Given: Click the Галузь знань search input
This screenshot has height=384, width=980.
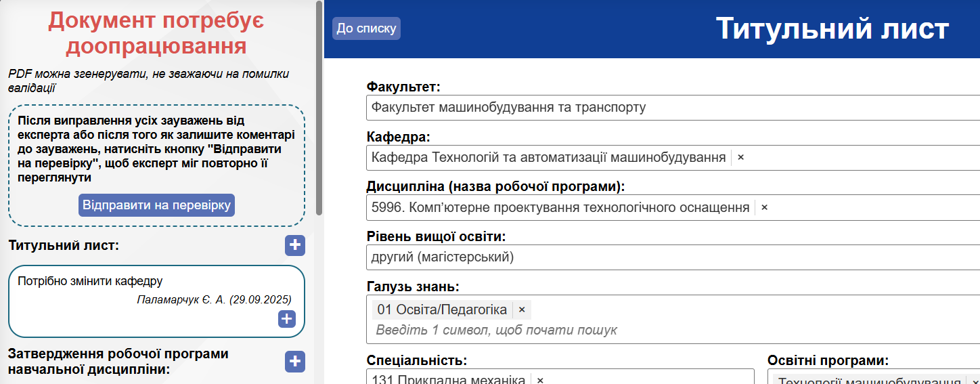Looking at the screenshot, I should (609, 330).
